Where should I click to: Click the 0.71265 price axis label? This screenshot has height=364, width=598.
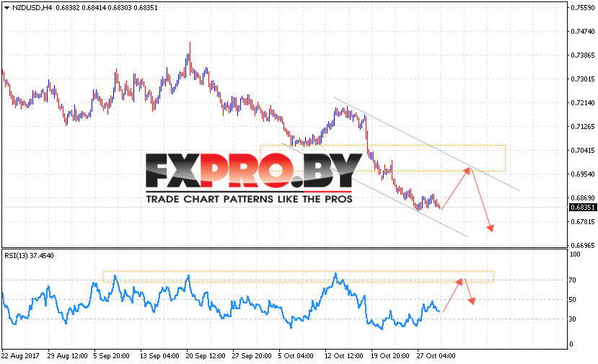click(583, 127)
